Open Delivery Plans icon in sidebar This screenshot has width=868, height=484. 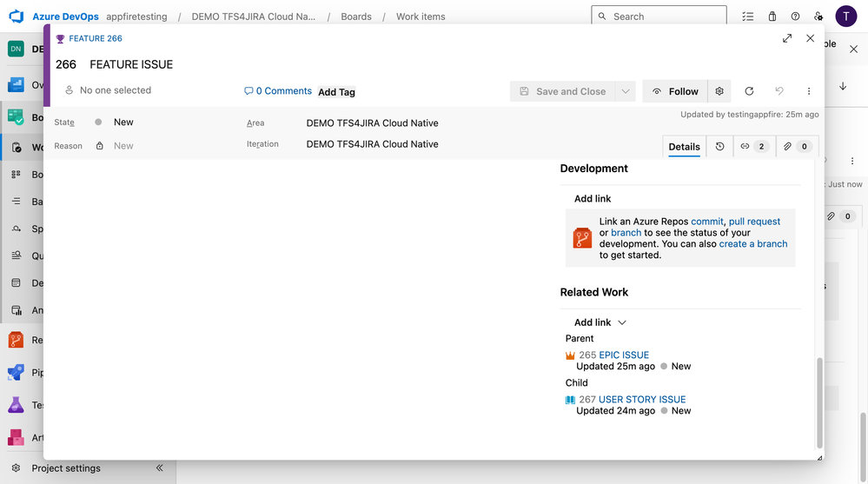16,282
